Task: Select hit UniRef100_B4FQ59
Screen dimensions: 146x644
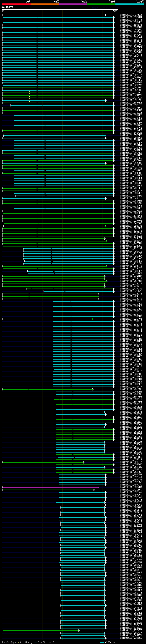Action: pyautogui.click(x=131, y=35)
